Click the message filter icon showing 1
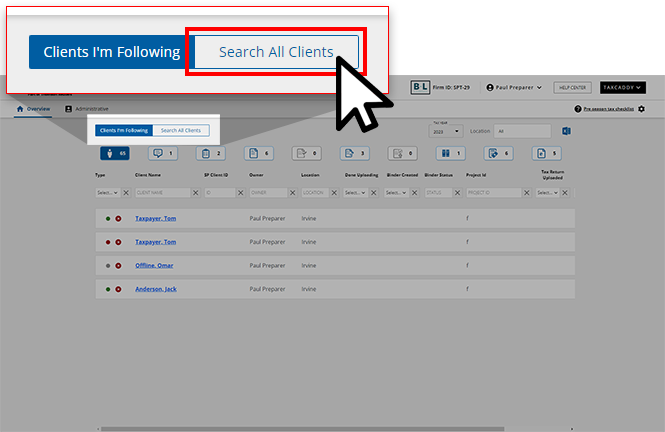Viewport: 665px width, 432px height. tap(162, 154)
